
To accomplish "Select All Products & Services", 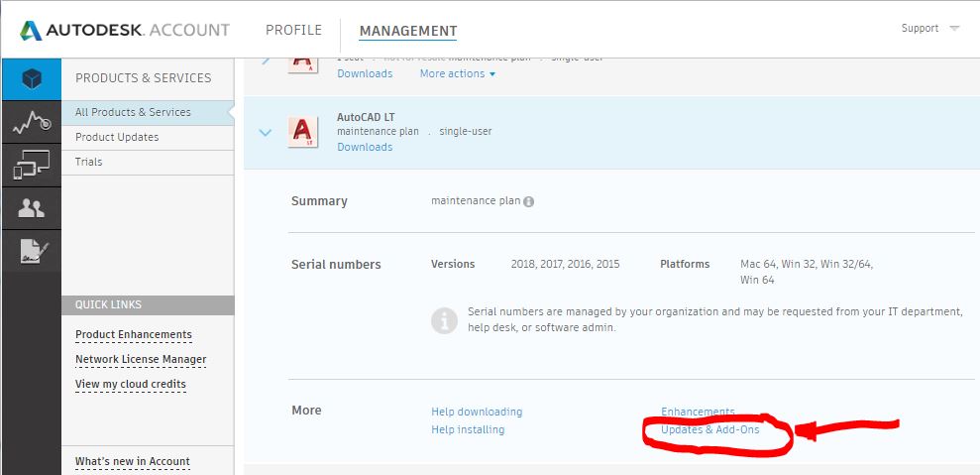I will point(148,113).
